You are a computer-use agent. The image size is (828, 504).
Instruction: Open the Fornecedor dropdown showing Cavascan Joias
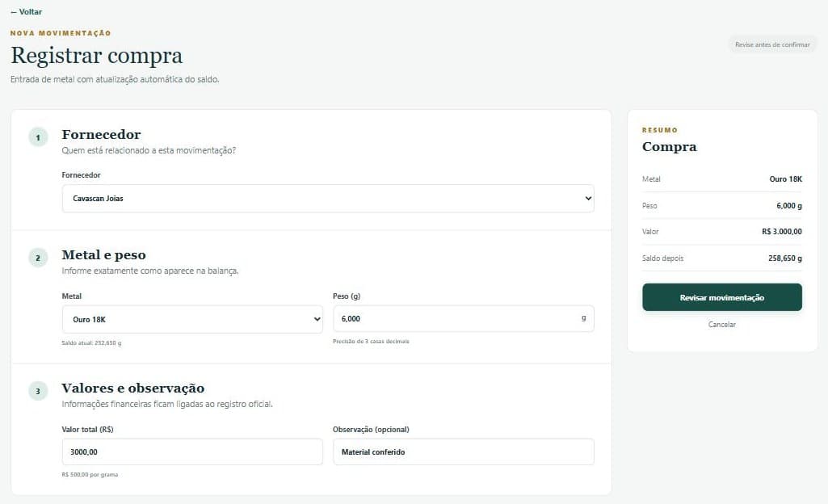[x=328, y=199]
